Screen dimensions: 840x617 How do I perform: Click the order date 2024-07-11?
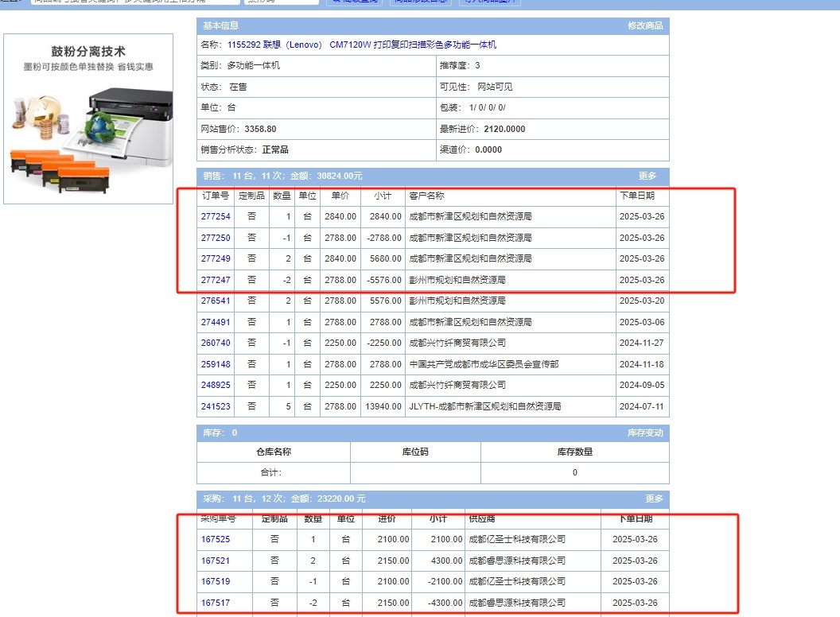click(x=642, y=406)
